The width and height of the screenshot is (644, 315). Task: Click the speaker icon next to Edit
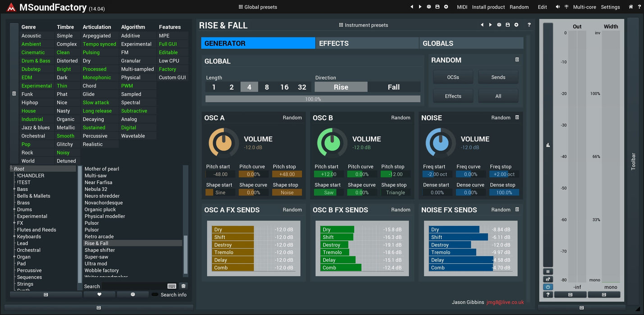click(x=558, y=7)
